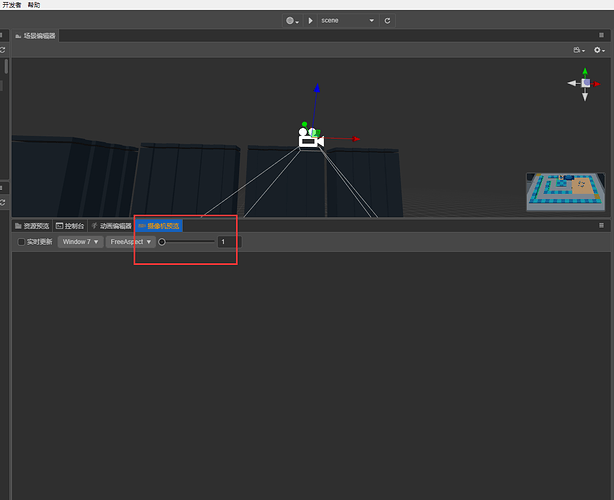The width and height of the screenshot is (614, 500).
Task: Click the white left cone on view gizmo
Action: tap(572, 83)
